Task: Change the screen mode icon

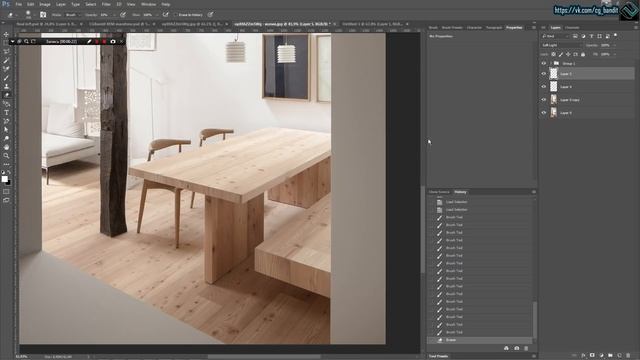Action: (x=6, y=200)
